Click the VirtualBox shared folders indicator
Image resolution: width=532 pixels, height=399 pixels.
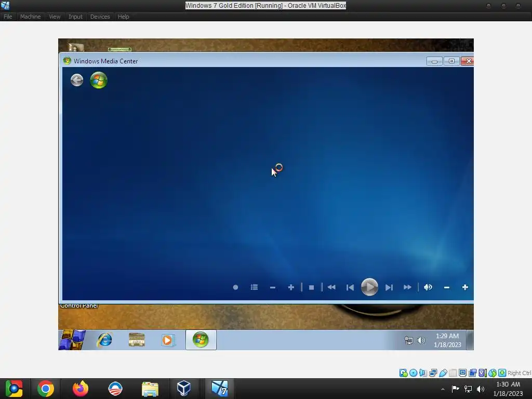(x=453, y=373)
